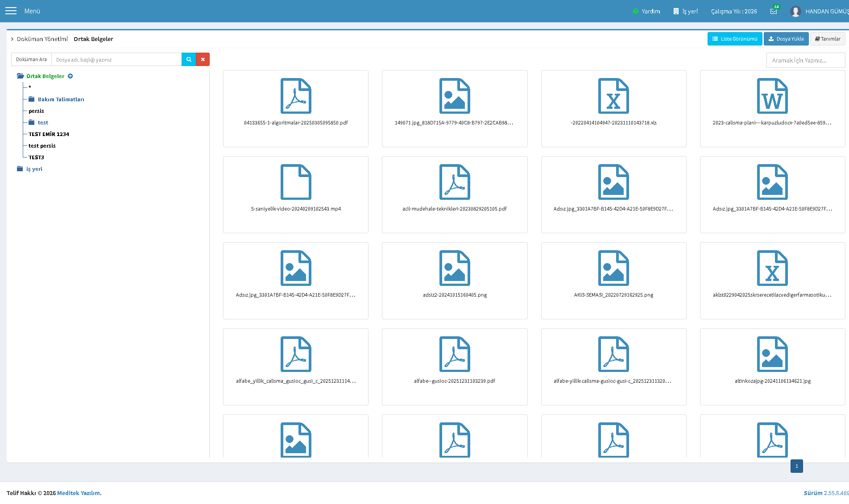Image resolution: width=849 pixels, height=504 pixels.
Task: Open the hamburger Menü icon
Action: point(11,11)
